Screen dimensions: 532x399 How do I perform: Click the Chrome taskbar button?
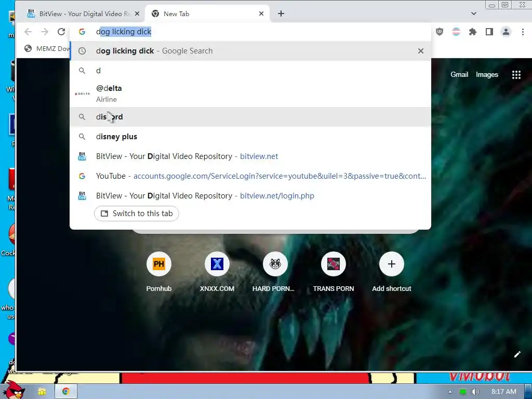(x=66, y=392)
